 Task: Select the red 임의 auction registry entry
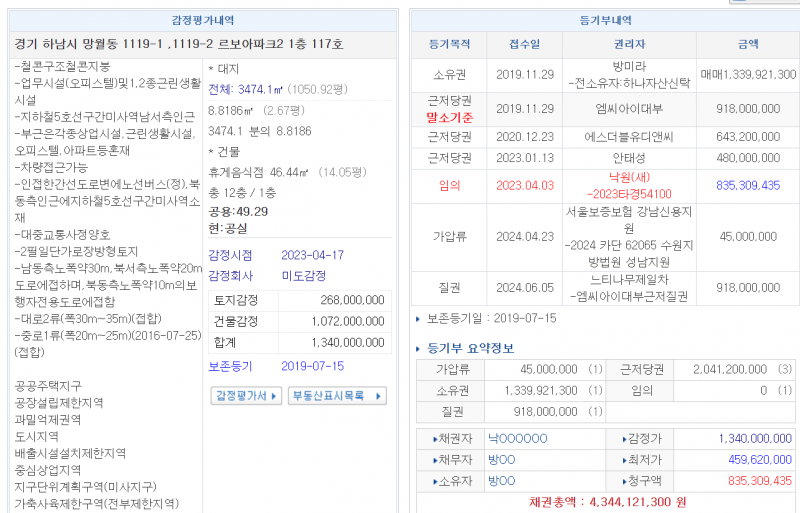449,185
